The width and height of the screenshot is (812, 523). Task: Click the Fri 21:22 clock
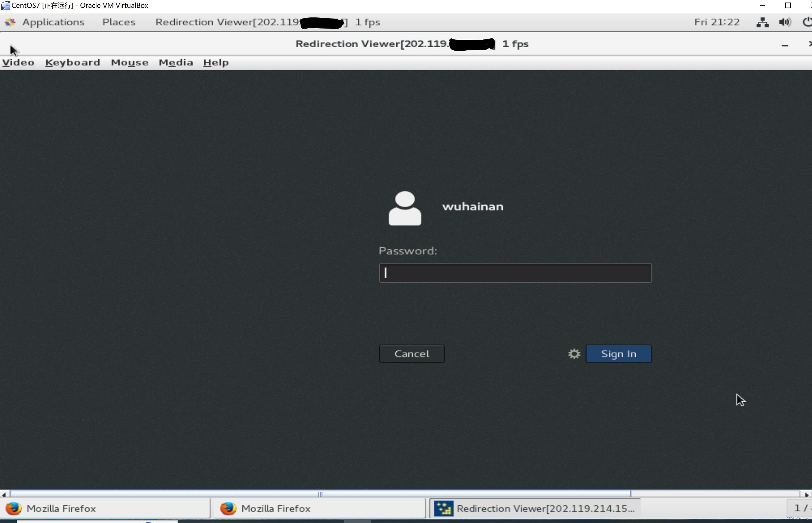coord(717,22)
